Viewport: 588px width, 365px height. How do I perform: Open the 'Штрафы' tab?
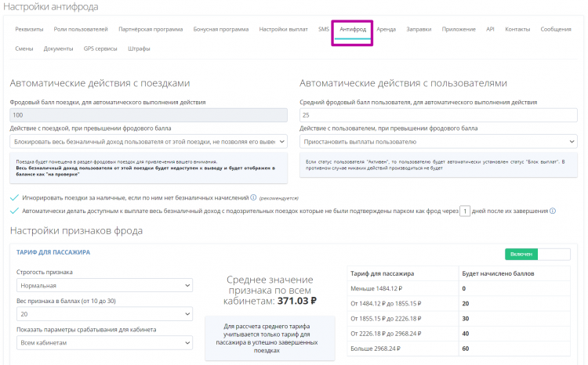coord(139,49)
